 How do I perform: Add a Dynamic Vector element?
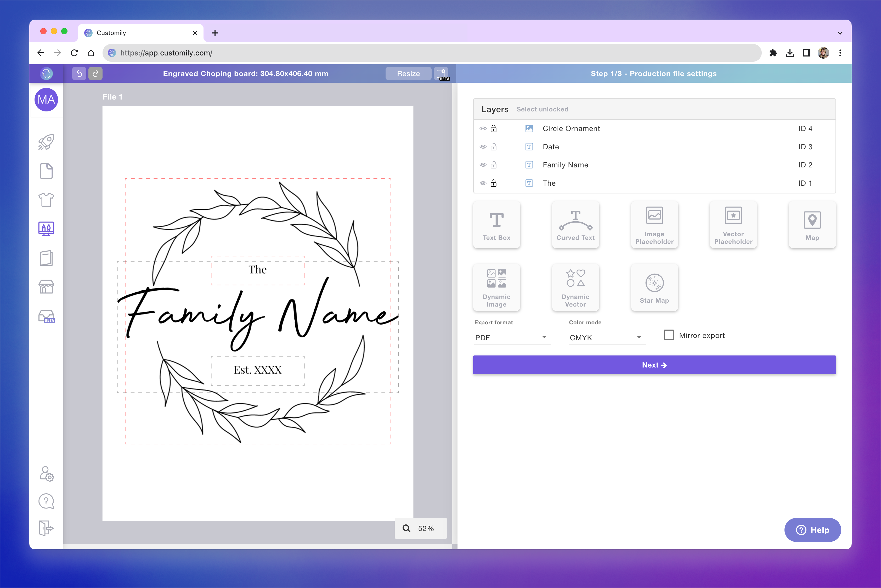(575, 287)
